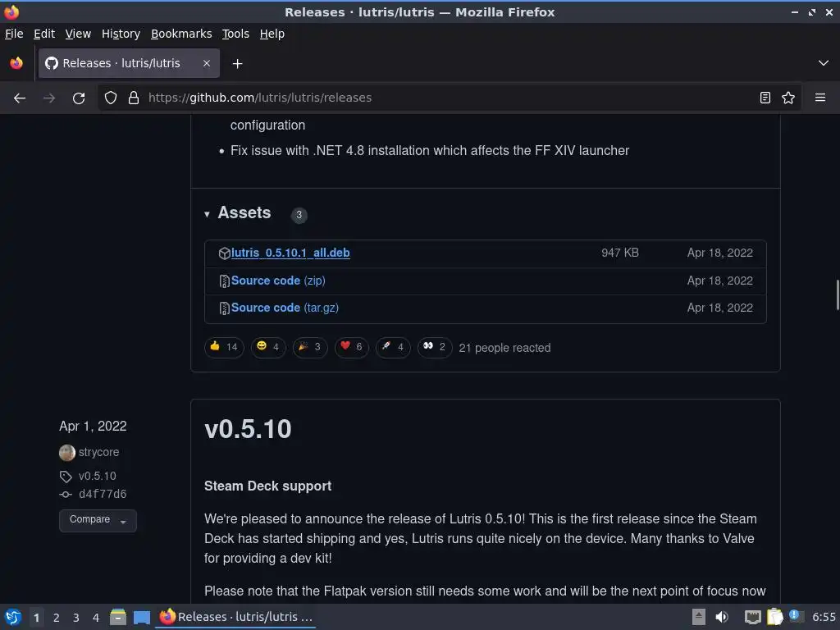Click the show desktop icon on taskbar

142,617
